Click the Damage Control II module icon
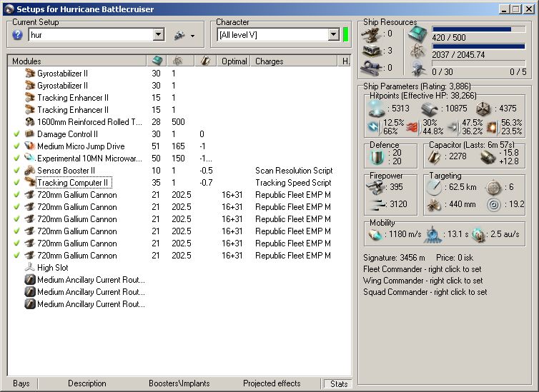 (29, 134)
